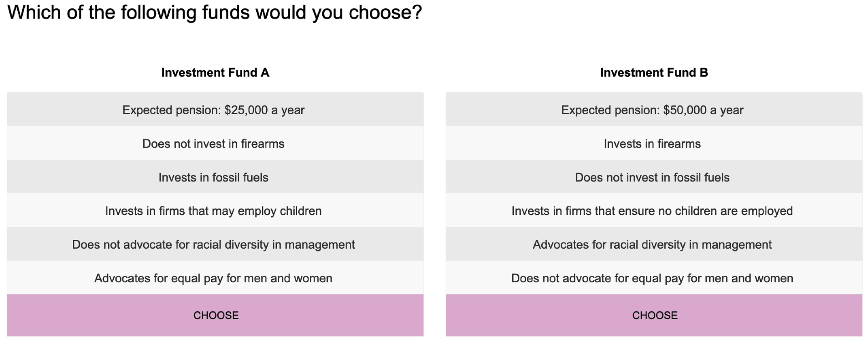Click 'ensure no children are employed' row
The image size is (868, 342).
point(654,210)
